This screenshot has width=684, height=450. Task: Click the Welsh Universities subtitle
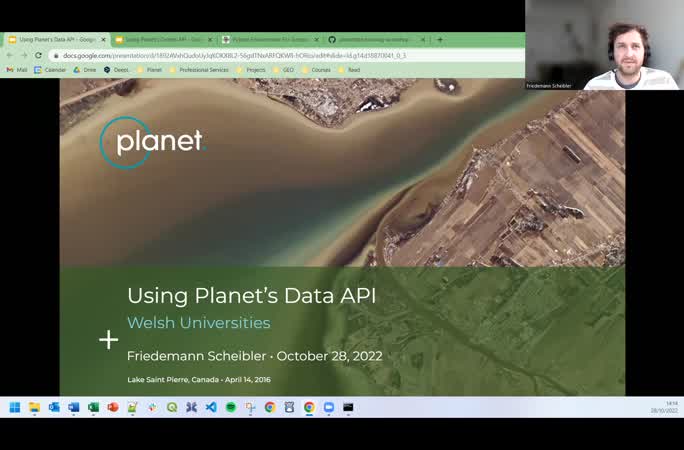click(199, 323)
